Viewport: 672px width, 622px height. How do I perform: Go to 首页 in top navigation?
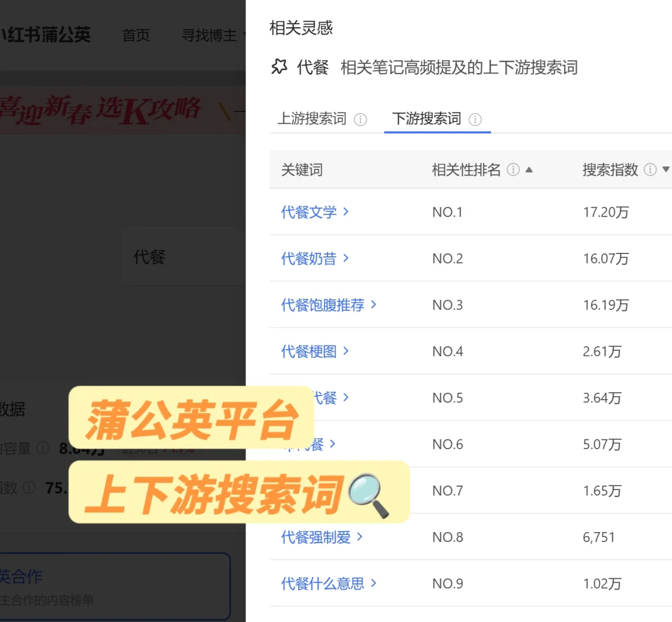(136, 35)
